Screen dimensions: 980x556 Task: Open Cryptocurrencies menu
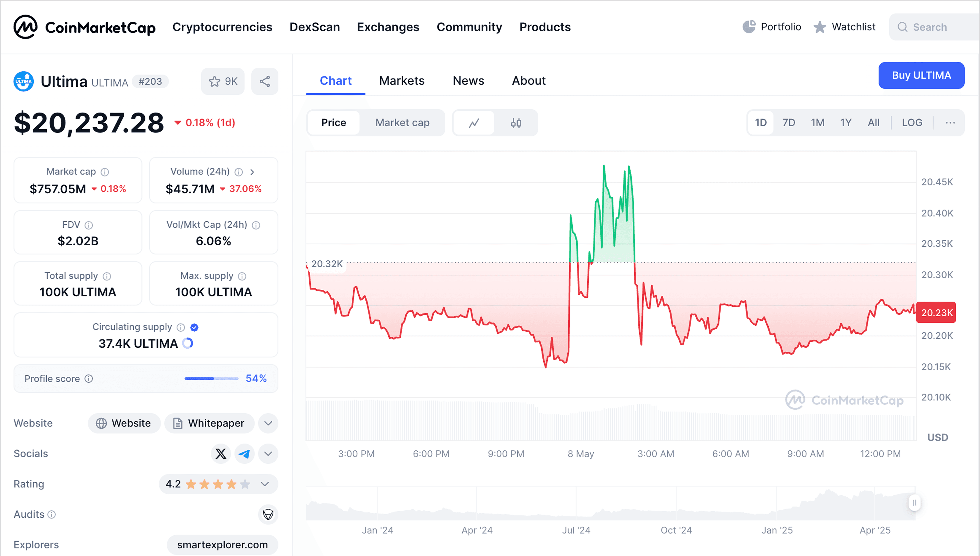(x=222, y=27)
